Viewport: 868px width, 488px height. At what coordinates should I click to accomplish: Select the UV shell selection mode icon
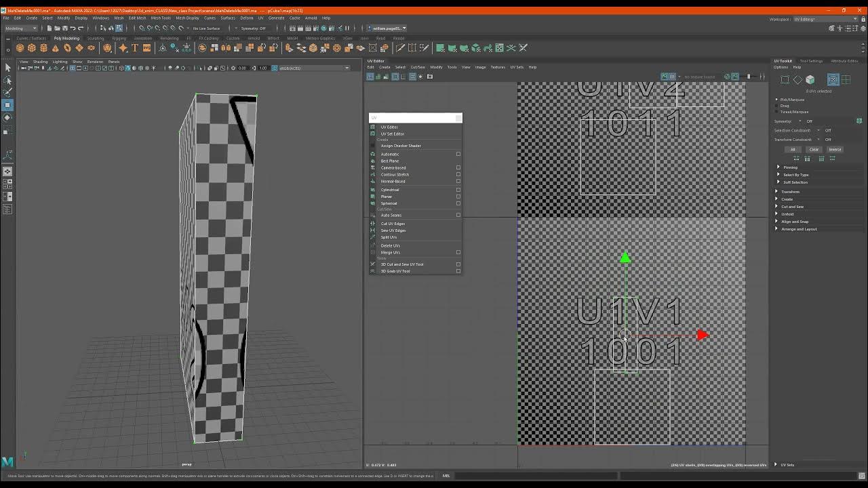tap(846, 80)
